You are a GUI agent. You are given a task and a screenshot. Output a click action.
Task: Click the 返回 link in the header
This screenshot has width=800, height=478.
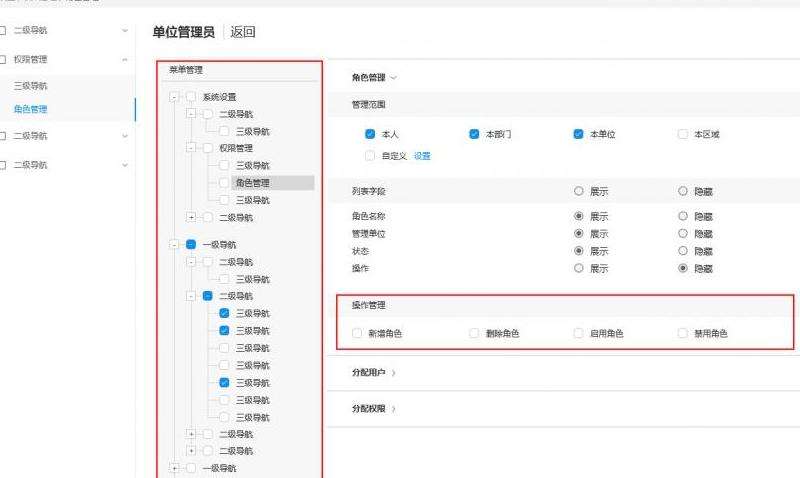click(243, 32)
